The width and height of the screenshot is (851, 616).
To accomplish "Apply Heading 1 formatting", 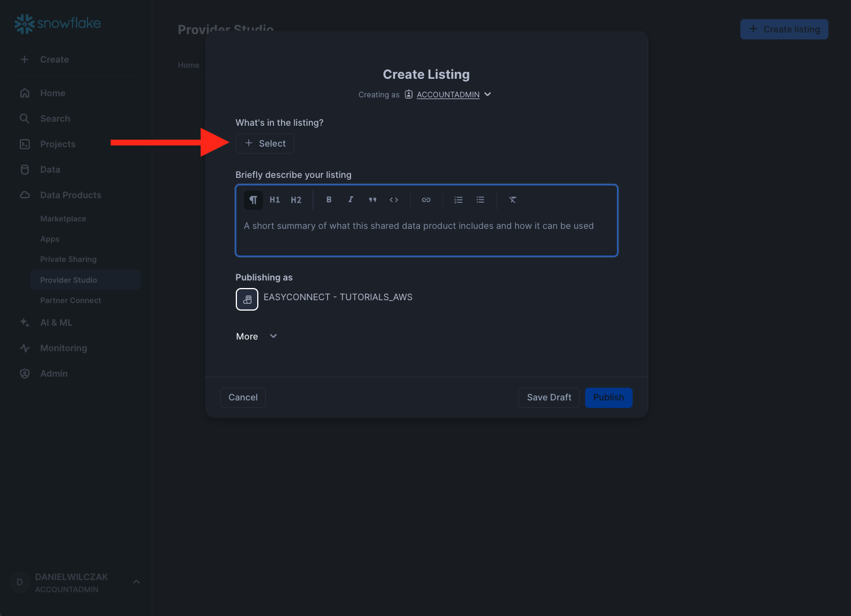I will (x=275, y=200).
